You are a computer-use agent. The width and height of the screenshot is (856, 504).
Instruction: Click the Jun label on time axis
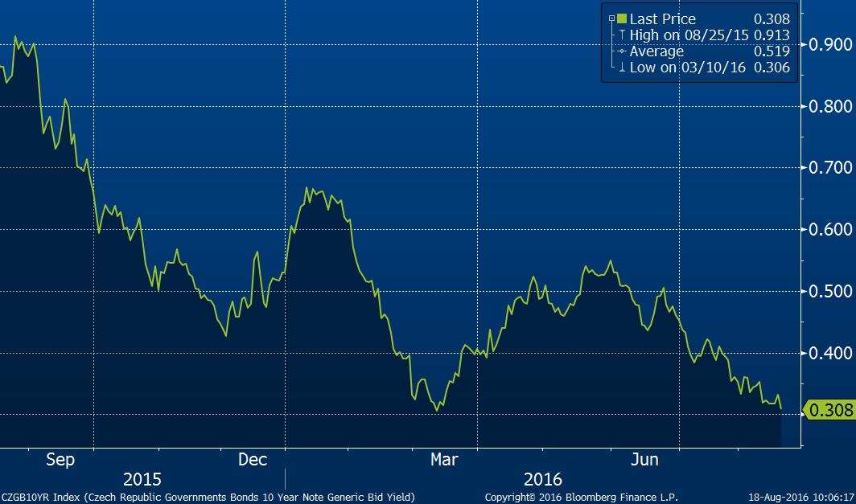[x=644, y=460]
